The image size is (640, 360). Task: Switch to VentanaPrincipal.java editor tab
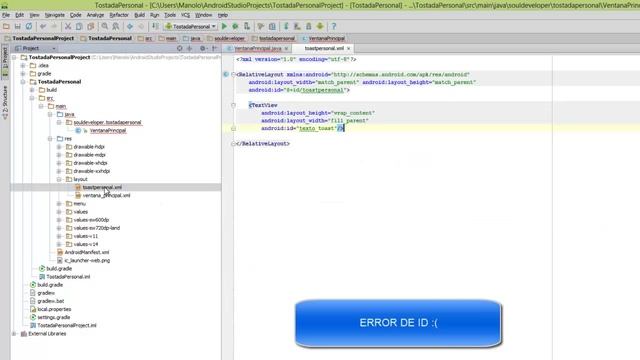(x=258, y=48)
